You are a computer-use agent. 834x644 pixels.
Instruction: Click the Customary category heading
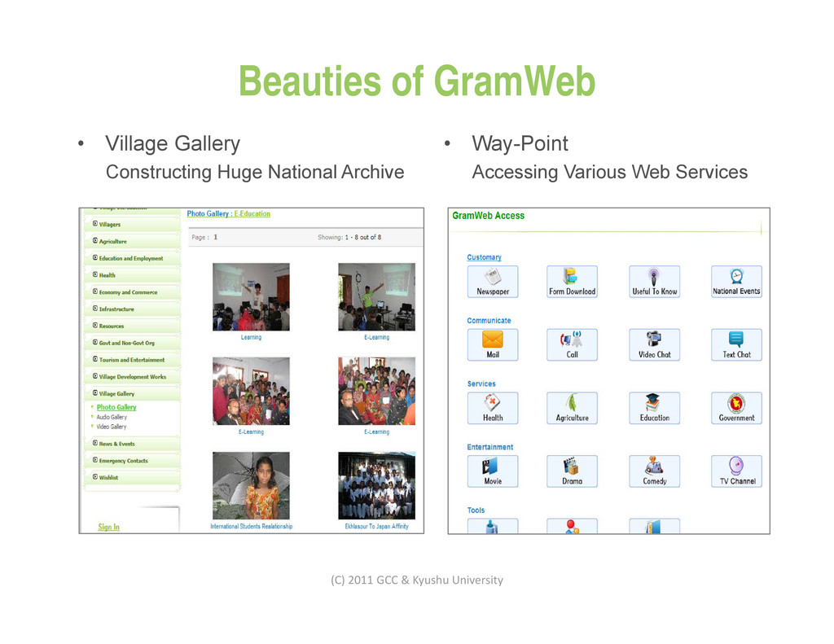point(484,257)
